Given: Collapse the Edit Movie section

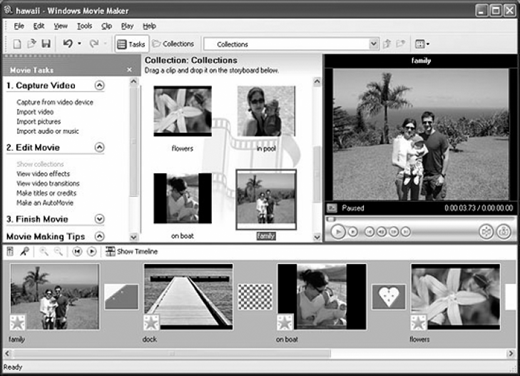Looking at the screenshot, I should tap(99, 147).
